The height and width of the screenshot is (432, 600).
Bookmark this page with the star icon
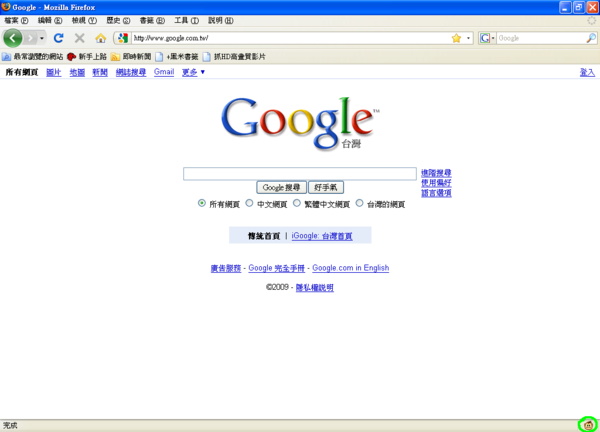(456, 38)
